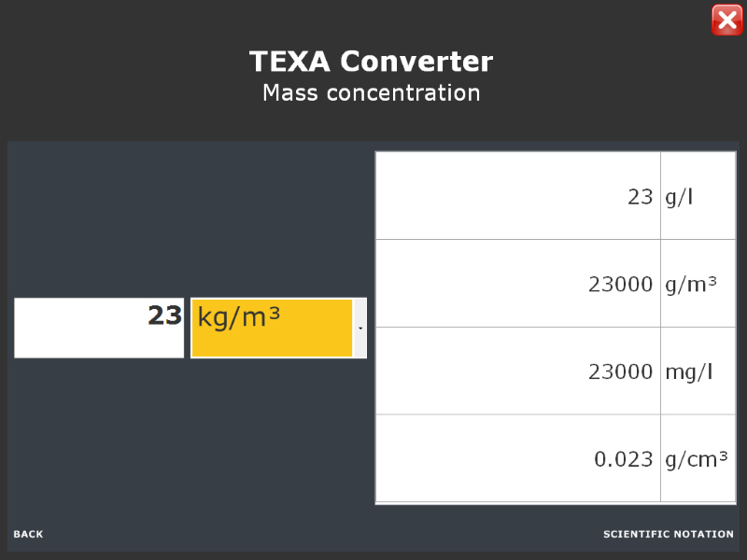Click the mg/l unit cell

click(x=698, y=371)
